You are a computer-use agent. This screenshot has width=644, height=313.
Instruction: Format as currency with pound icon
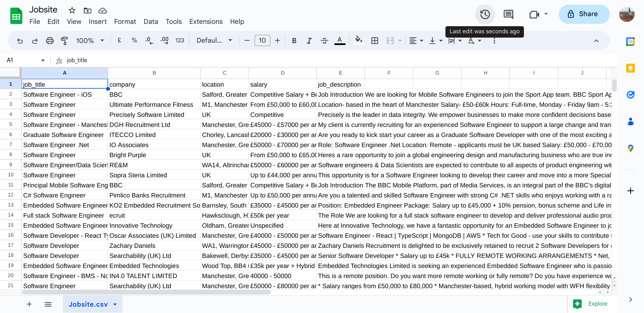coord(119,40)
